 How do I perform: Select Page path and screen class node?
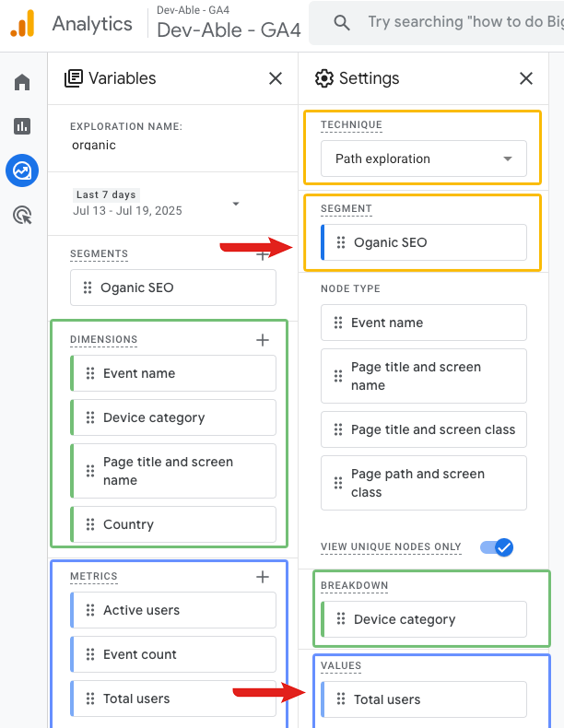(x=423, y=483)
